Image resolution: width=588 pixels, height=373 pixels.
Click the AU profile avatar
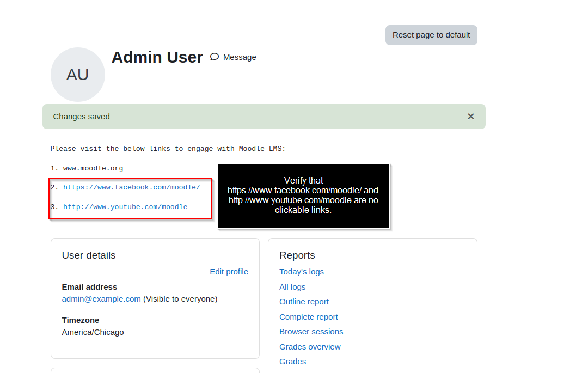(x=78, y=74)
